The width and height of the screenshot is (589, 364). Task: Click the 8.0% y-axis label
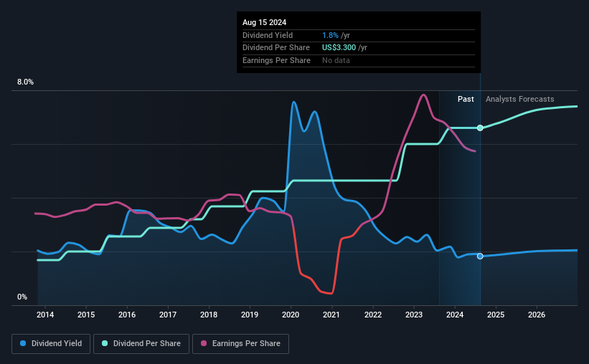point(26,82)
